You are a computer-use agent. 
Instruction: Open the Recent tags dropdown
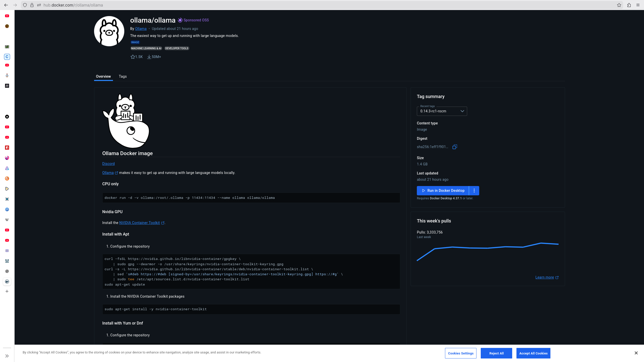[x=442, y=111]
